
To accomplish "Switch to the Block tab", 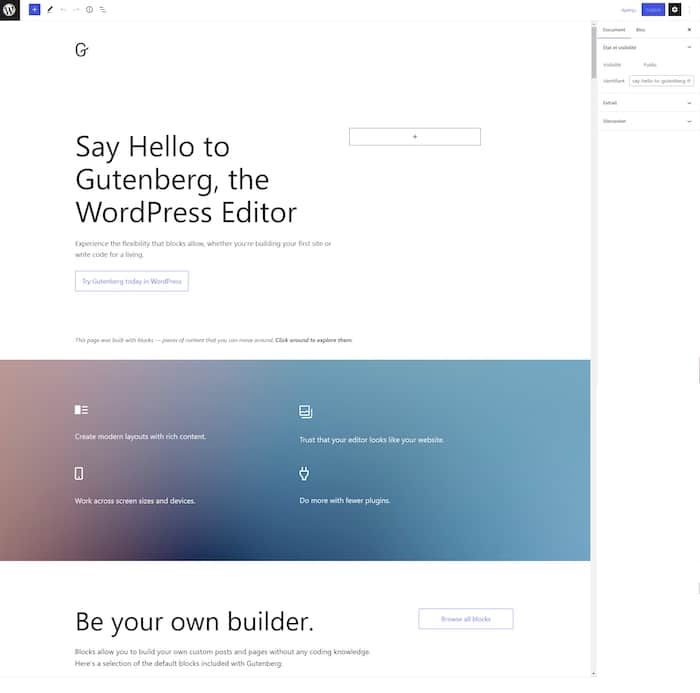I will tap(641, 30).
